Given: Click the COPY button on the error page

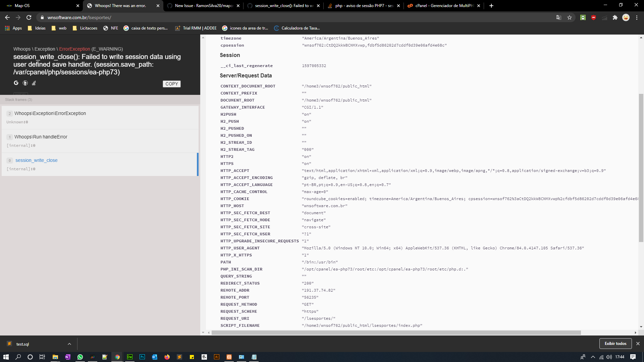Looking at the screenshot, I should (171, 84).
